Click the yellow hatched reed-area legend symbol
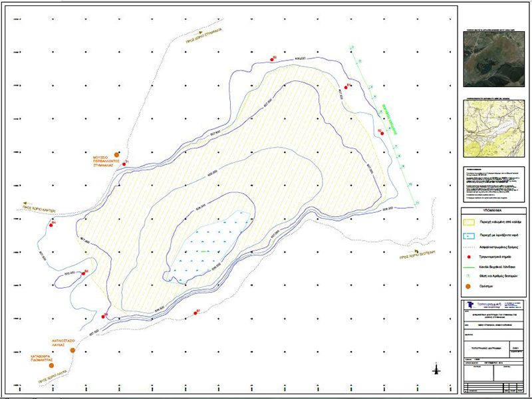This screenshot has height=399, width=532. click(x=469, y=222)
